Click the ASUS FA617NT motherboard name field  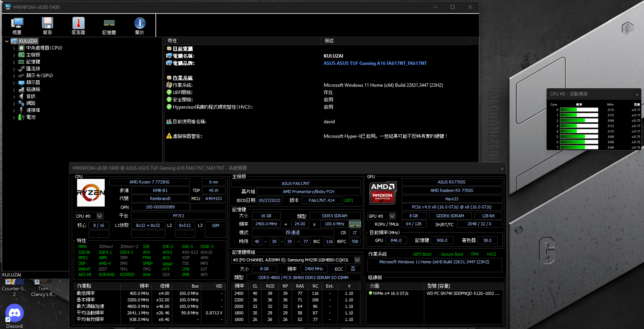click(296, 184)
